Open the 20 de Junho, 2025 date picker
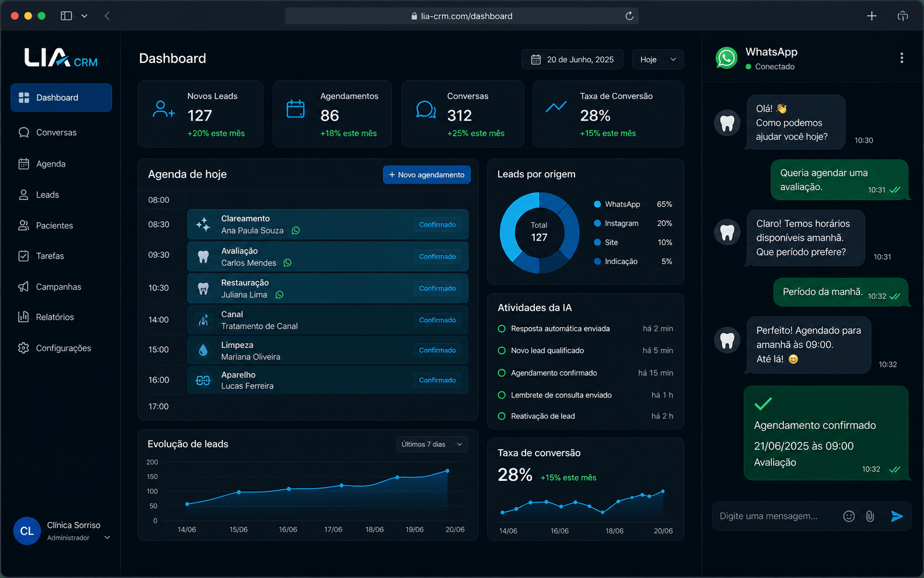 (572, 59)
